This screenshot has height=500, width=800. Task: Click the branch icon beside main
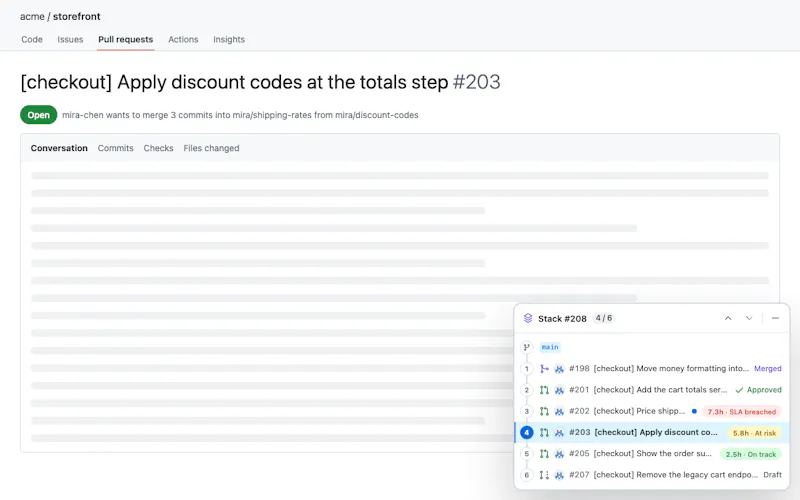point(527,347)
